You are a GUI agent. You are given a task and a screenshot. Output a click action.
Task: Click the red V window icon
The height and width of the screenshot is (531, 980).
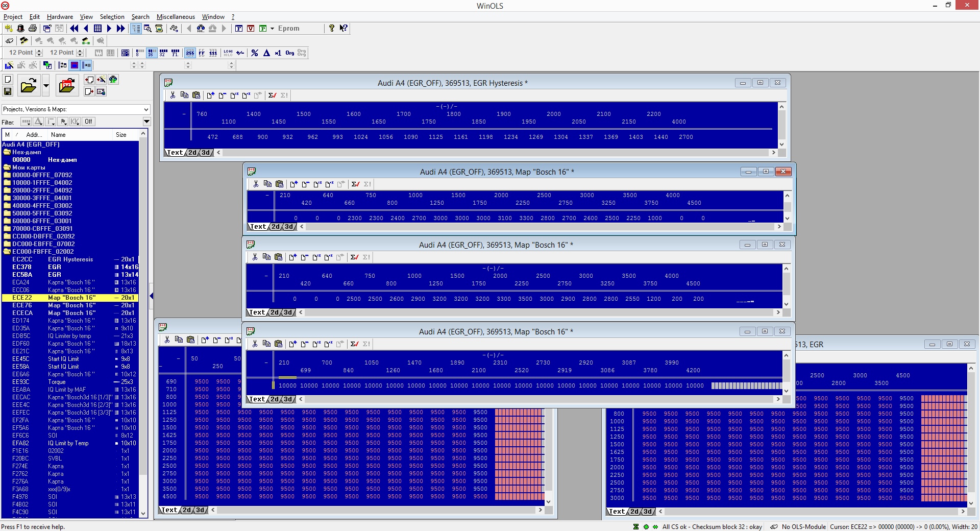(x=251, y=29)
